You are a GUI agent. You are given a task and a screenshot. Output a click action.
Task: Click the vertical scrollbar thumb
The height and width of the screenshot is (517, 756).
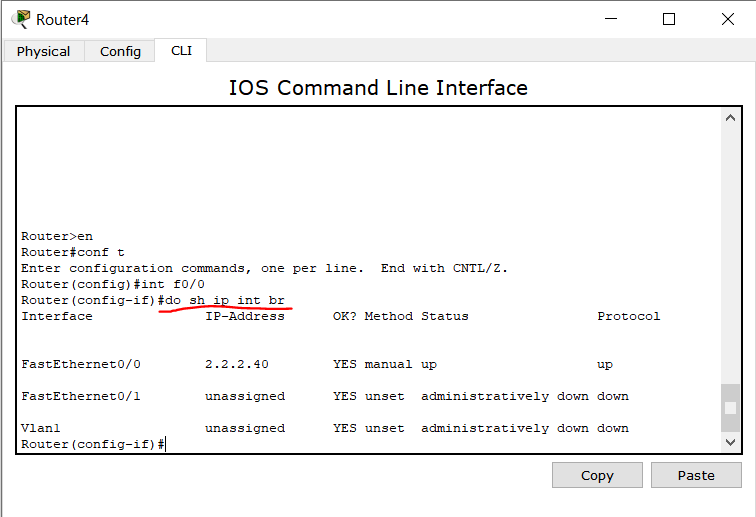[730, 408]
